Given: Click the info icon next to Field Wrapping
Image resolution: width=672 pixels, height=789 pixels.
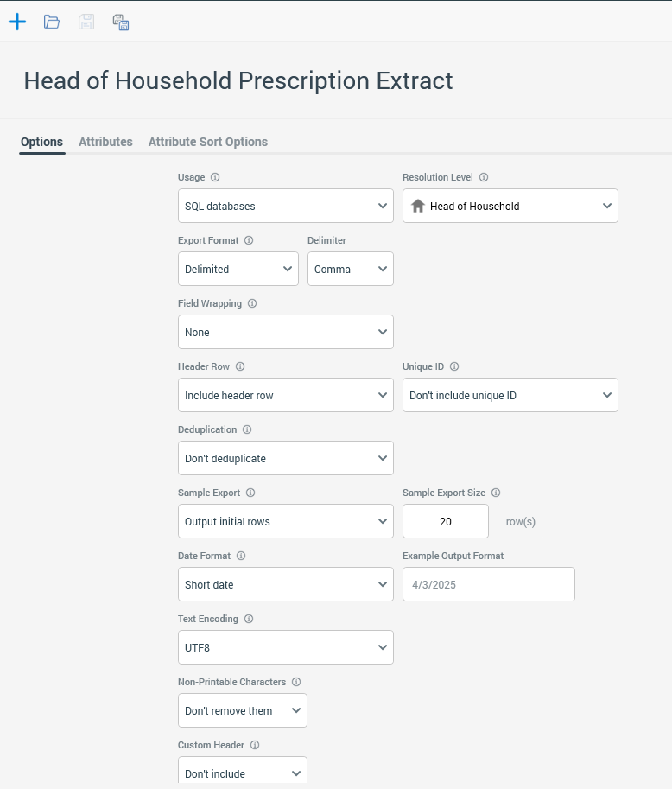Looking at the screenshot, I should pyautogui.click(x=252, y=303).
